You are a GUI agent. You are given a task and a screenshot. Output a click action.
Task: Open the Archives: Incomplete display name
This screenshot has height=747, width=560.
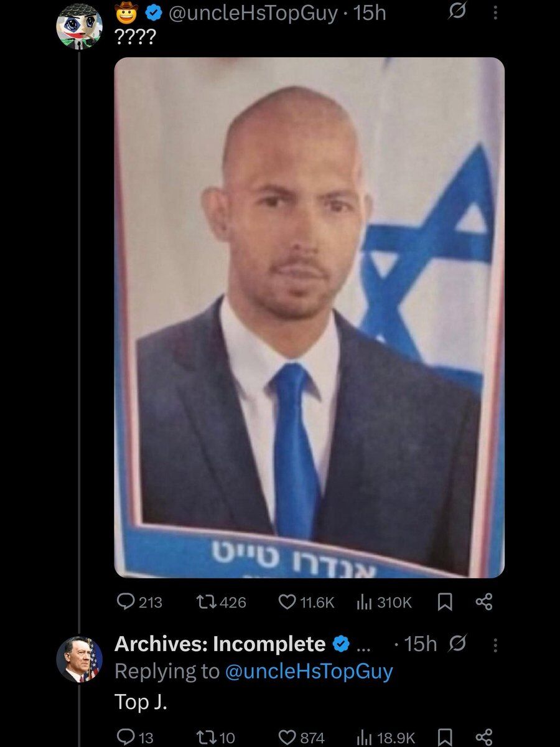[x=220, y=644]
